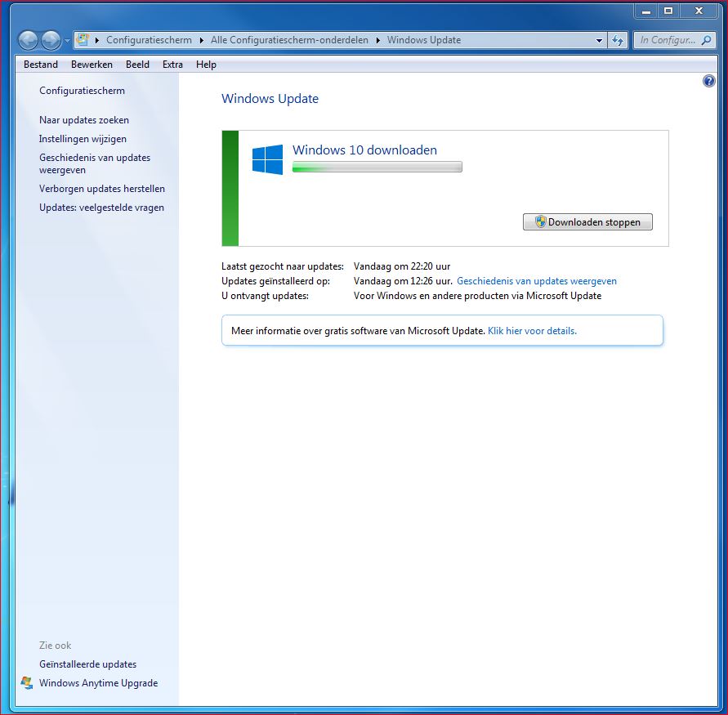This screenshot has height=715, width=728.
Task: Click the green download progress bar
Action: click(377, 167)
